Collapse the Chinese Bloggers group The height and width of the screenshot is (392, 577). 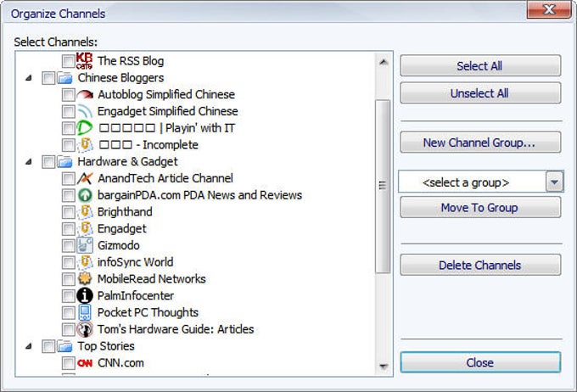click(x=29, y=78)
